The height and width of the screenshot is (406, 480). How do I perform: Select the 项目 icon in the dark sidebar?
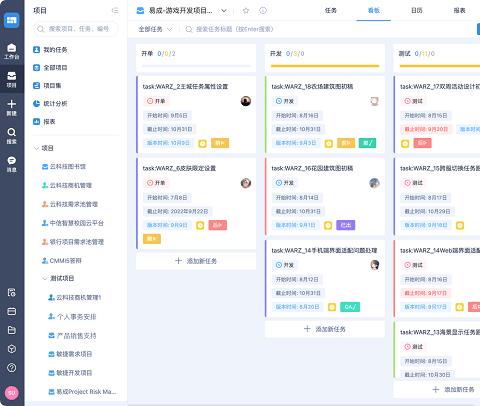(x=12, y=79)
